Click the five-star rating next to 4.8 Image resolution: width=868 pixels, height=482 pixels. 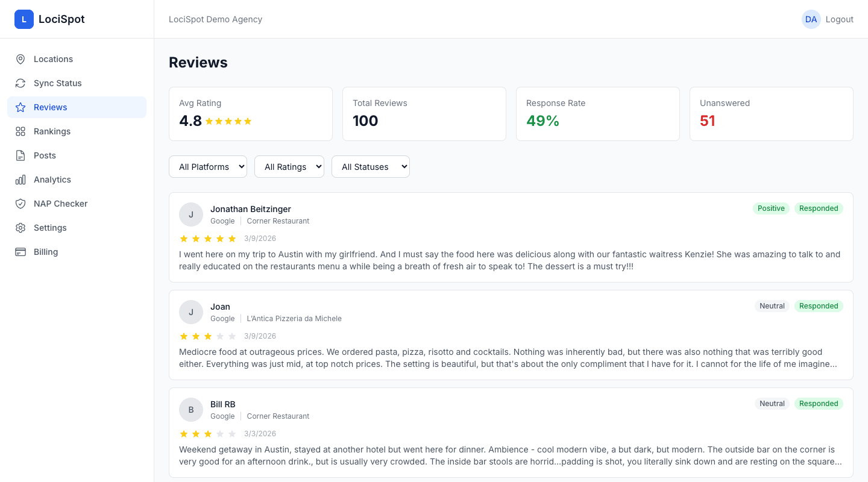(228, 121)
